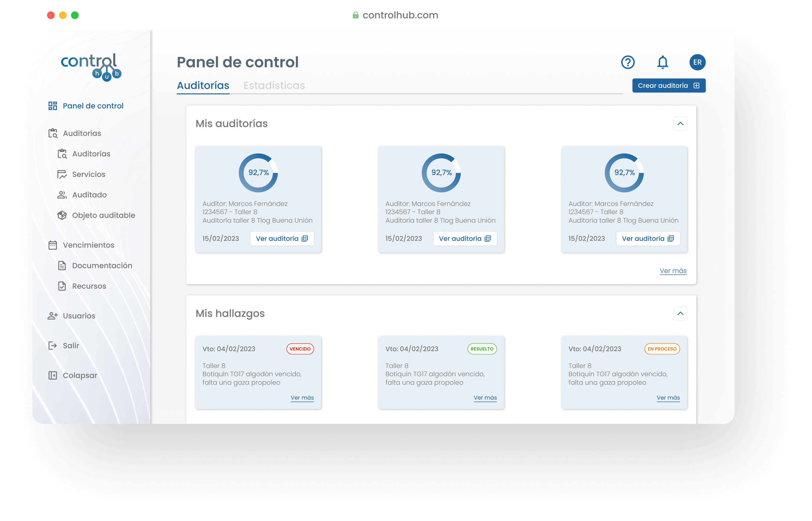
Task: Click the 92,7% progress ring on middle card
Action: click(441, 173)
